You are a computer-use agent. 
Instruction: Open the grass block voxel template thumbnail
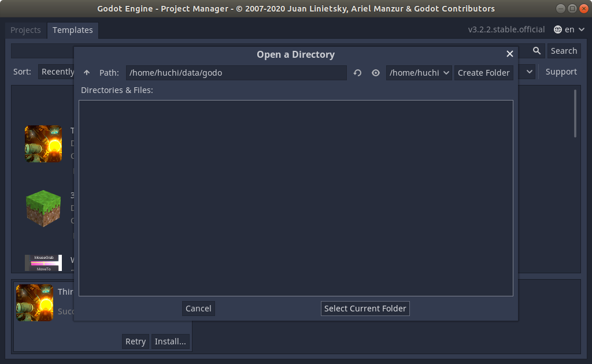(43, 208)
